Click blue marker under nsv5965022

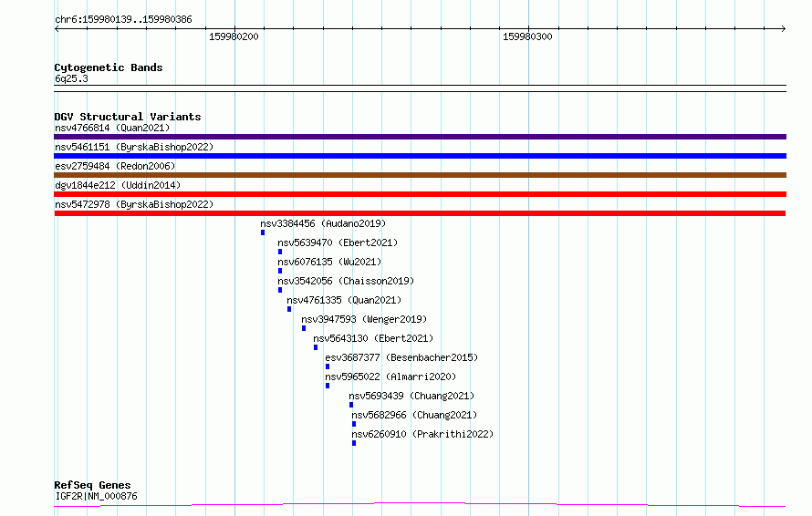328,386
